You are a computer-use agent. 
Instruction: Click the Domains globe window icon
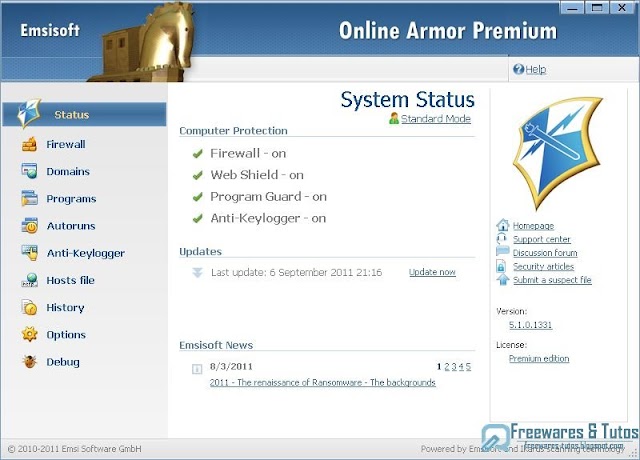29,171
